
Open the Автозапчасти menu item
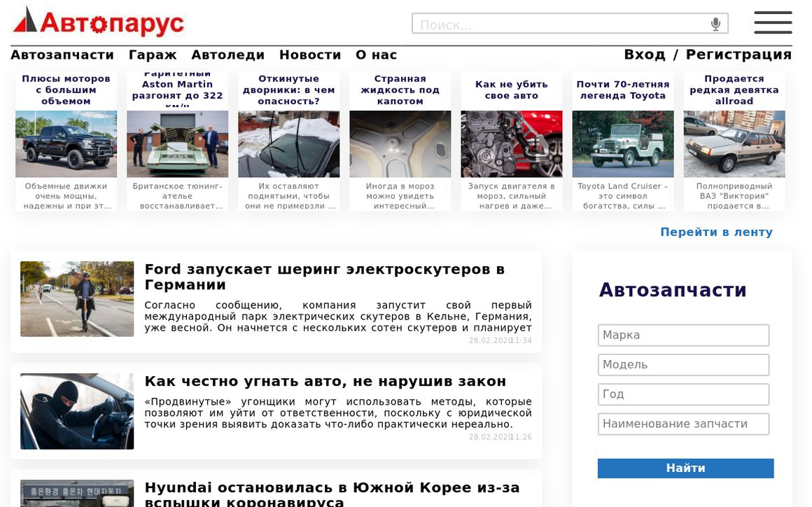click(62, 55)
